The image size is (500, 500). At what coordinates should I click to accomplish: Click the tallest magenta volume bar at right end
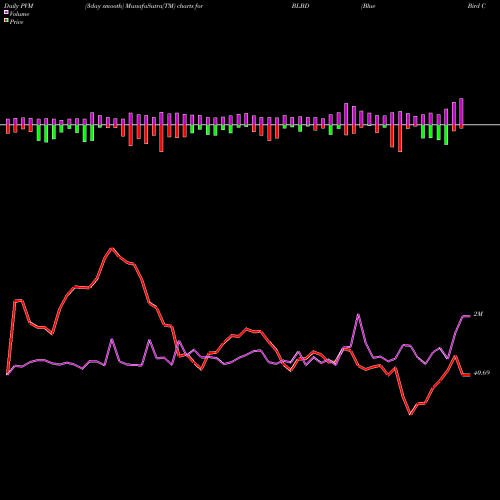click(461, 111)
